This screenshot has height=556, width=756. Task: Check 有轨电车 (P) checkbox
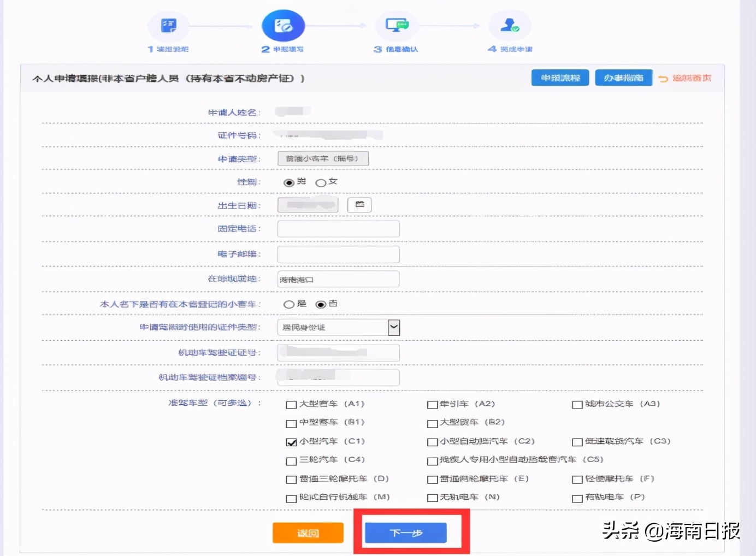click(x=577, y=498)
